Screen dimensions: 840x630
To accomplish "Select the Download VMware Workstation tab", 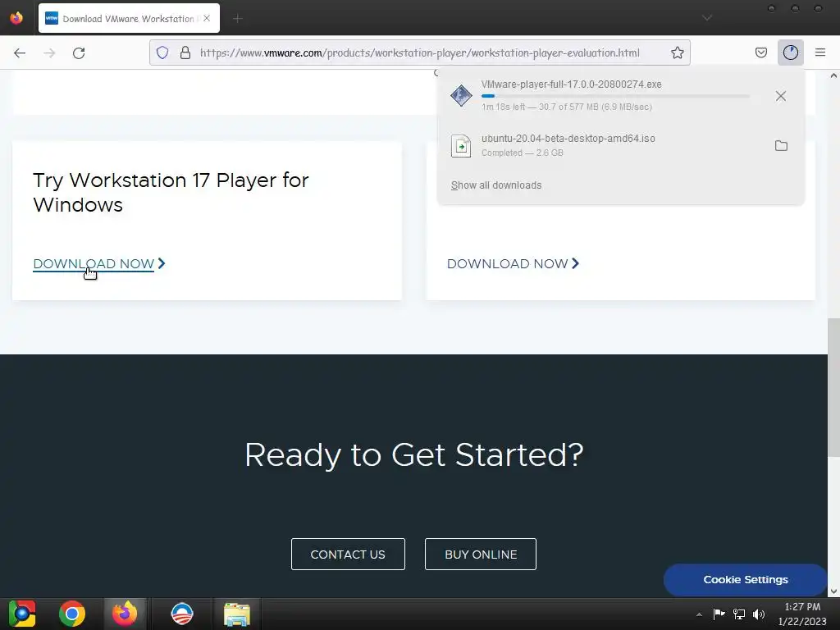I will [129, 19].
